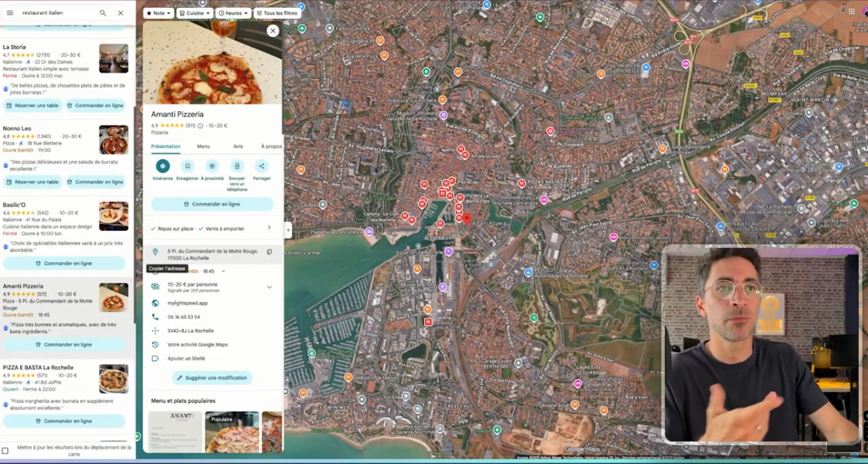Select the Basilic'O result title
868x464 pixels.
[x=15, y=205]
